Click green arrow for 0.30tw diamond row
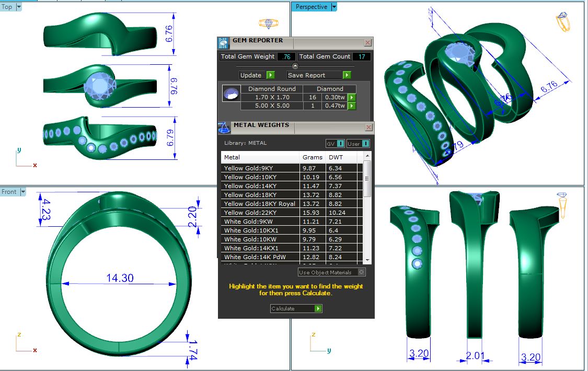 (352, 97)
